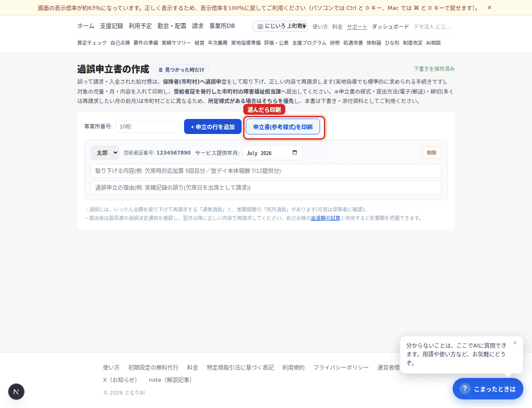This screenshot has width=532, height=408.
Task: Click the 受給者証番号 1234567890 text
Action: coord(157,153)
